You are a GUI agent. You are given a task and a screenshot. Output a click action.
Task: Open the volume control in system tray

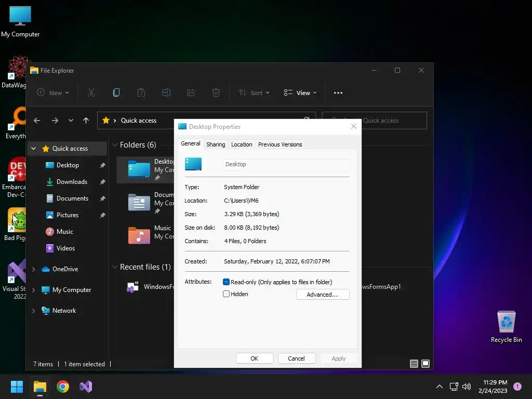tap(467, 387)
